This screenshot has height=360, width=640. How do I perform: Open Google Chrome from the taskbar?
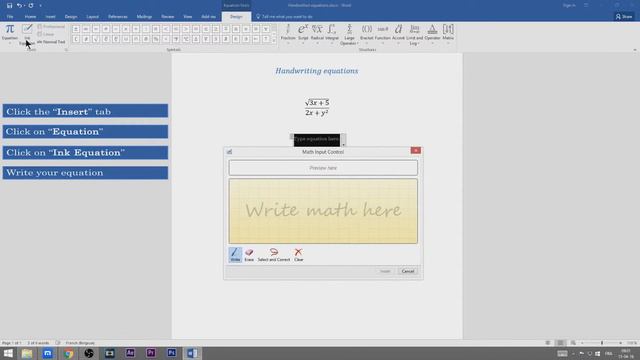point(69,353)
